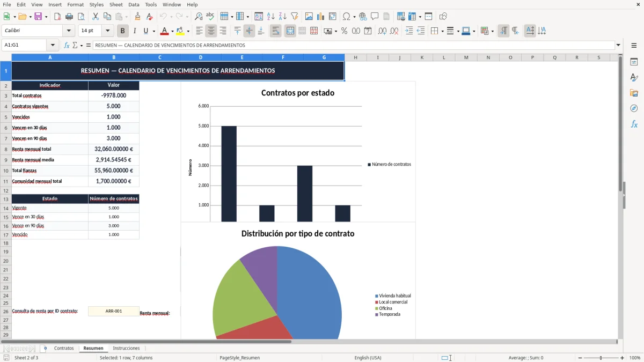Insert an image
The image size is (644, 362).
click(x=309, y=17)
